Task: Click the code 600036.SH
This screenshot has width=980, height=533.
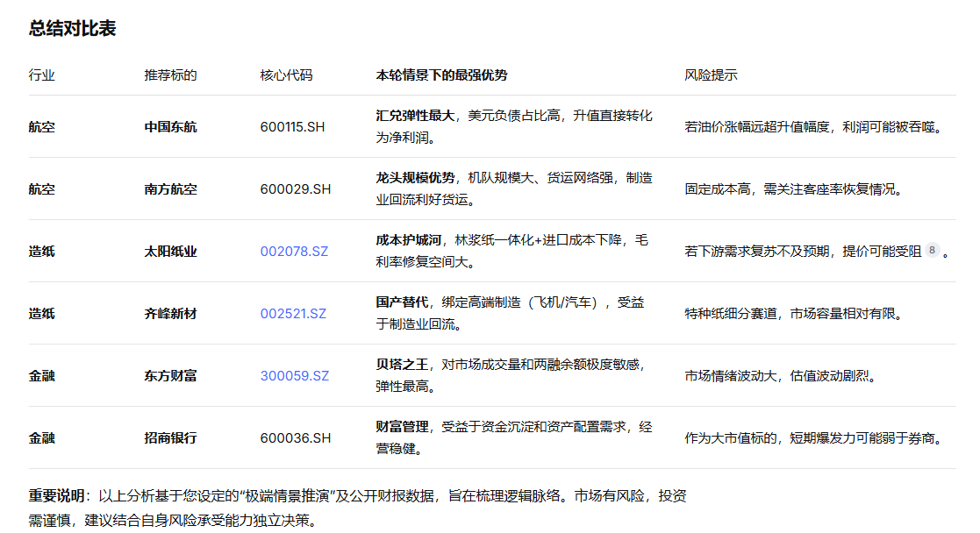Action: 296,438
